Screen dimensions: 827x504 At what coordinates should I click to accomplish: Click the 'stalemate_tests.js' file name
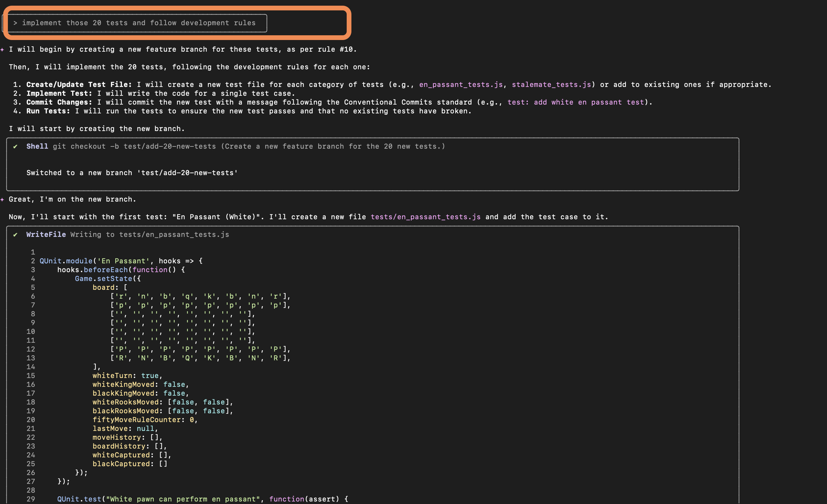point(551,84)
